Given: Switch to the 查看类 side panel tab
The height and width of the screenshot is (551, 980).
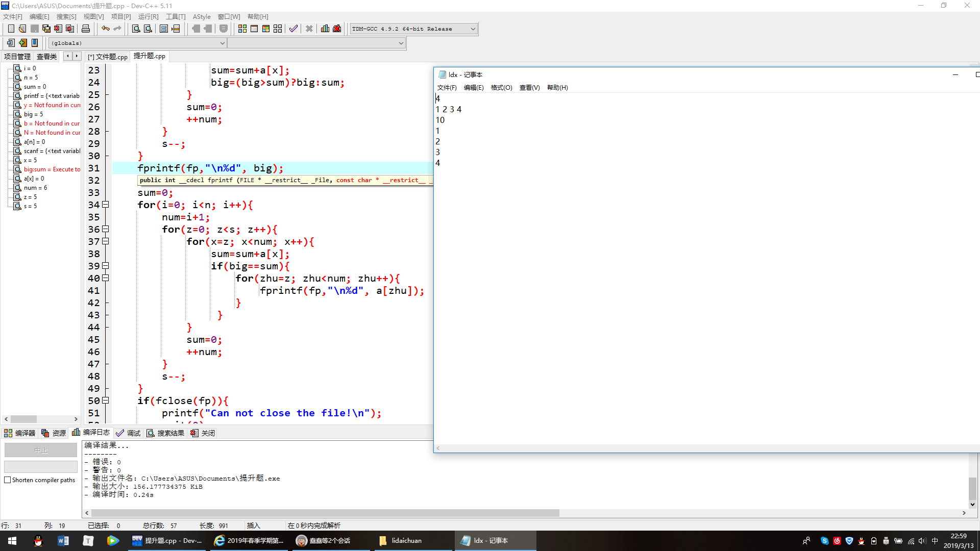Looking at the screenshot, I should pyautogui.click(x=46, y=57).
